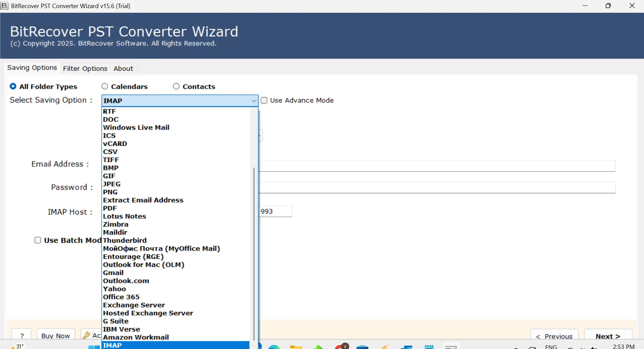This screenshot has height=349, width=644.
Task: Open the weather widget showing 31°
Action: coord(17,346)
